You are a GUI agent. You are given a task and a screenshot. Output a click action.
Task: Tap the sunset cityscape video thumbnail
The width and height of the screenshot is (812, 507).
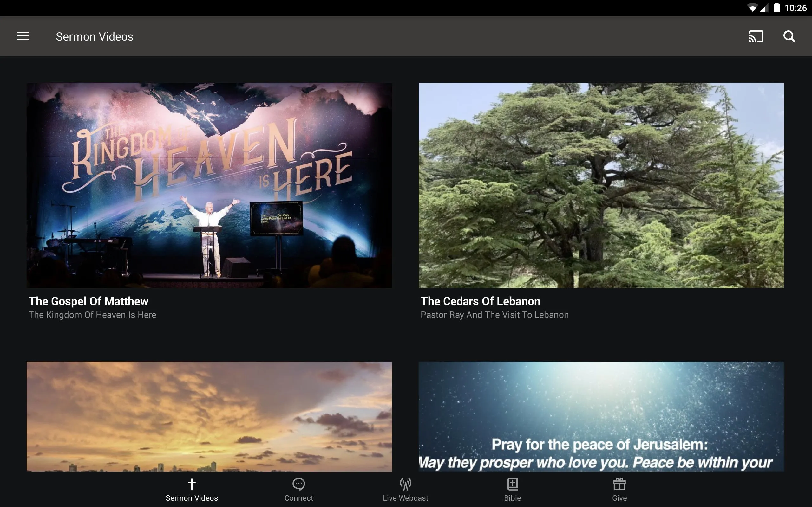(209, 416)
